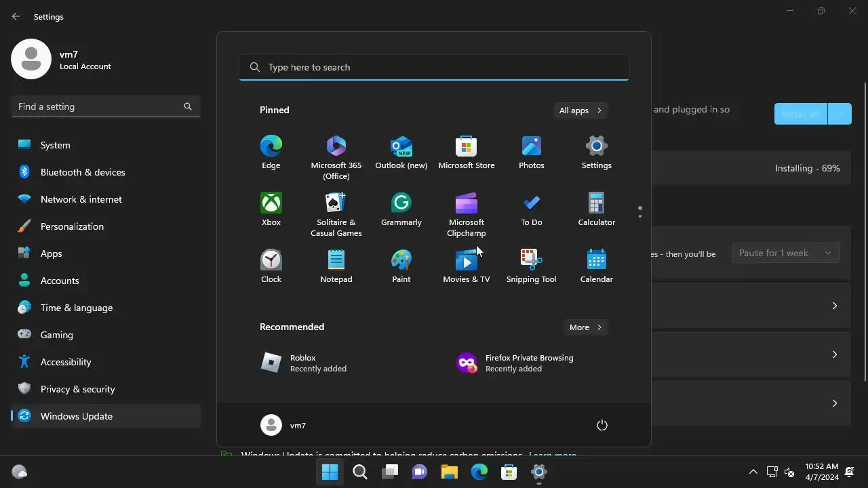Open Gaming settings category

105,335
